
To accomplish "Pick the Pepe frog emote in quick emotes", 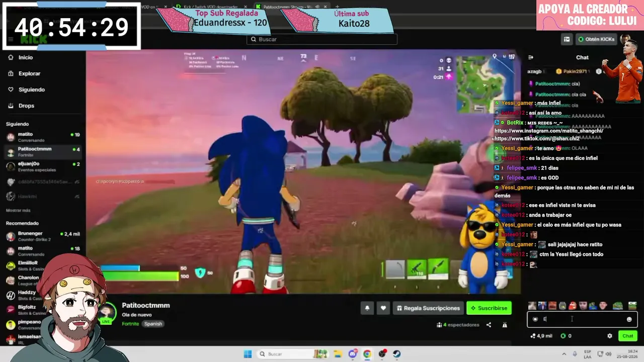I will point(617,306).
